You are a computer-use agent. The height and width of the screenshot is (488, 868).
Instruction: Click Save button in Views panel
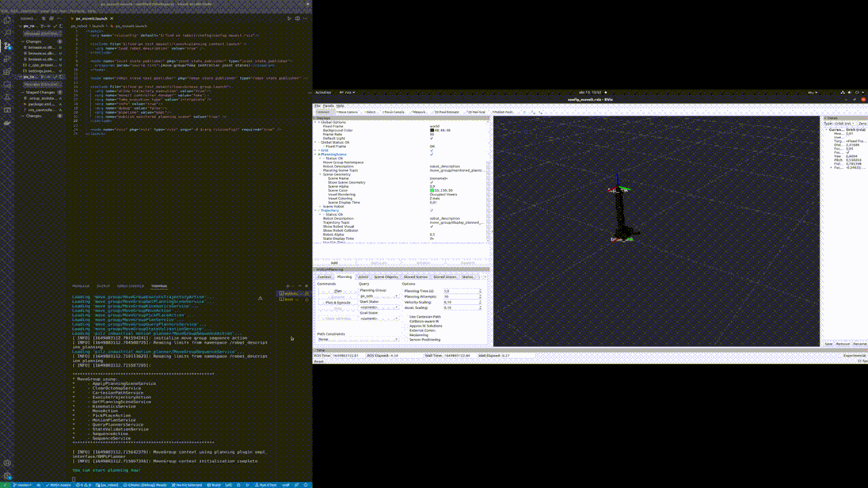tap(829, 344)
